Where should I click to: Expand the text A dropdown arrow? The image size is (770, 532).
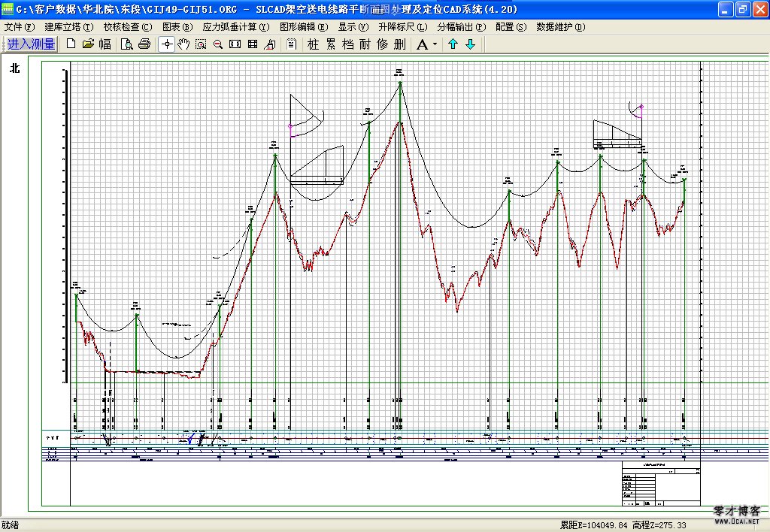[x=435, y=45]
